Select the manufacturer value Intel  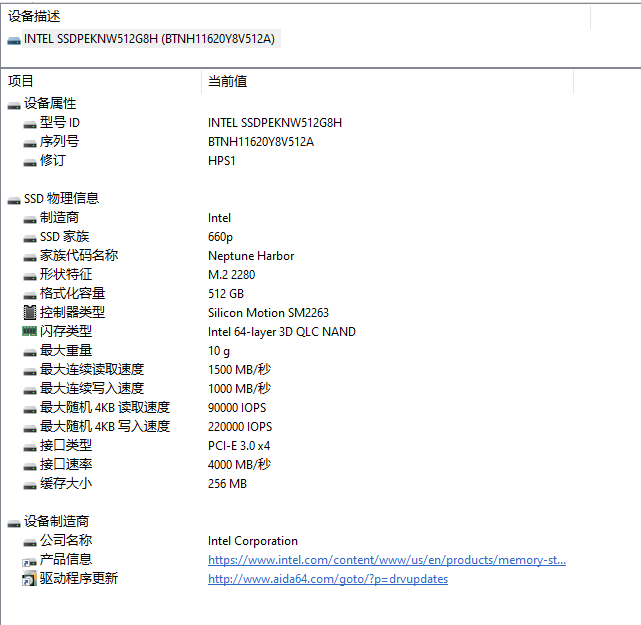tap(219, 217)
